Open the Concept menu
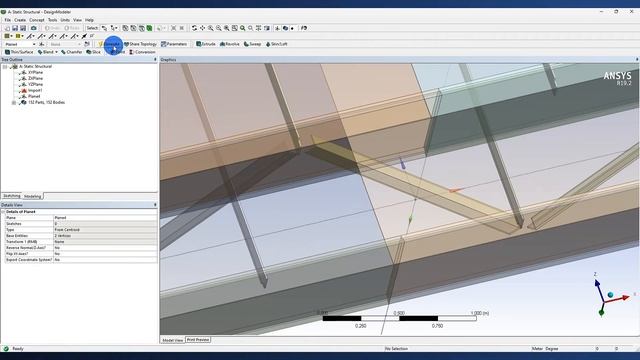The height and width of the screenshot is (360, 640). 37,20
